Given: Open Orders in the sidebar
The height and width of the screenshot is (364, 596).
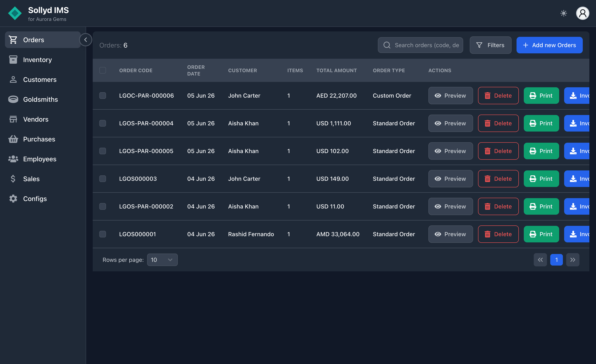Looking at the screenshot, I should pos(43,40).
